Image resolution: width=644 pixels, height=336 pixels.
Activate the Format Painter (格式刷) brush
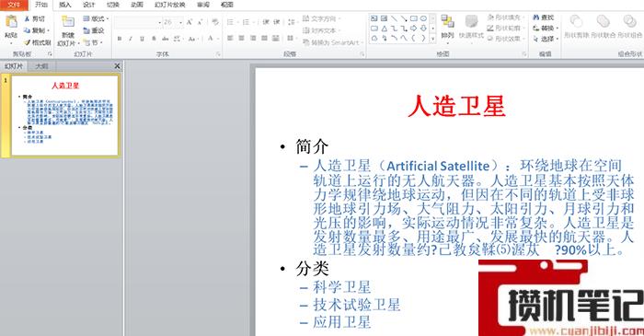[x=27, y=42]
